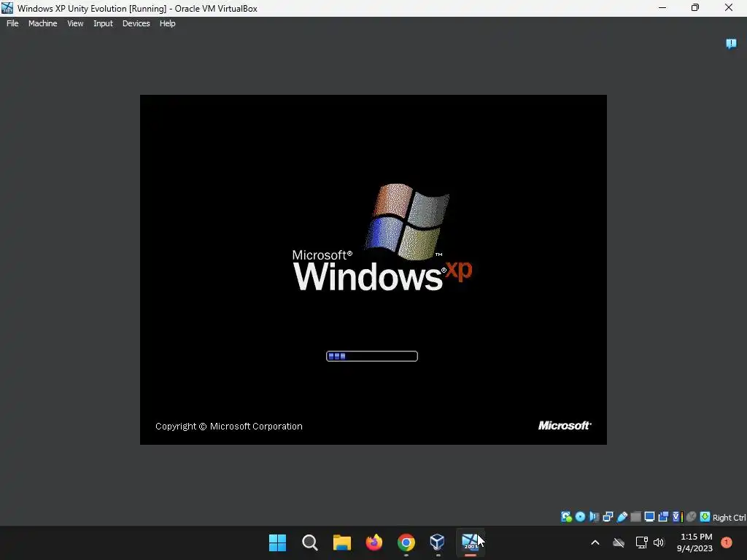This screenshot has width=747, height=560.
Task: Click the XP boot progress bar
Action: pyautogui.click(x=371, y=356)
